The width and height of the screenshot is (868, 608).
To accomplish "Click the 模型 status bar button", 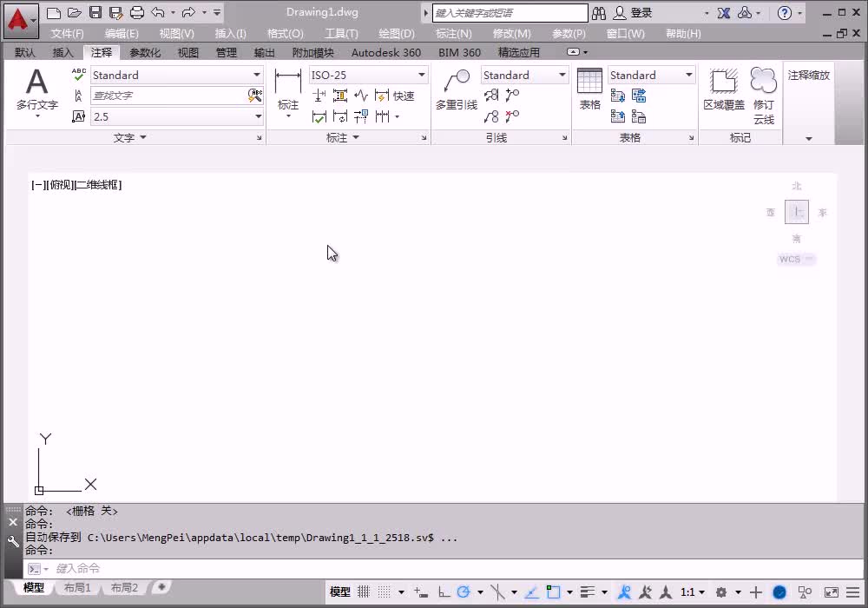I will pos(340,592).
